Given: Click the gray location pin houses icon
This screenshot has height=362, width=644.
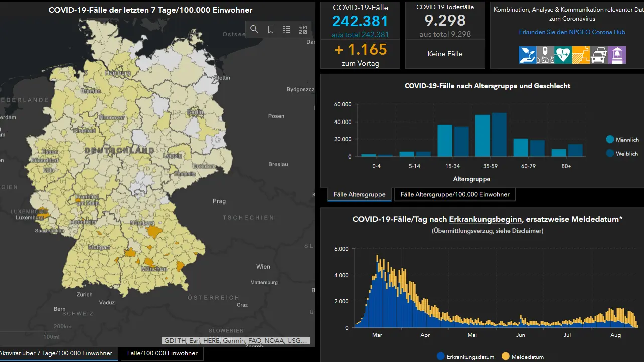Looking at the screenshot, I should [545, 55].
